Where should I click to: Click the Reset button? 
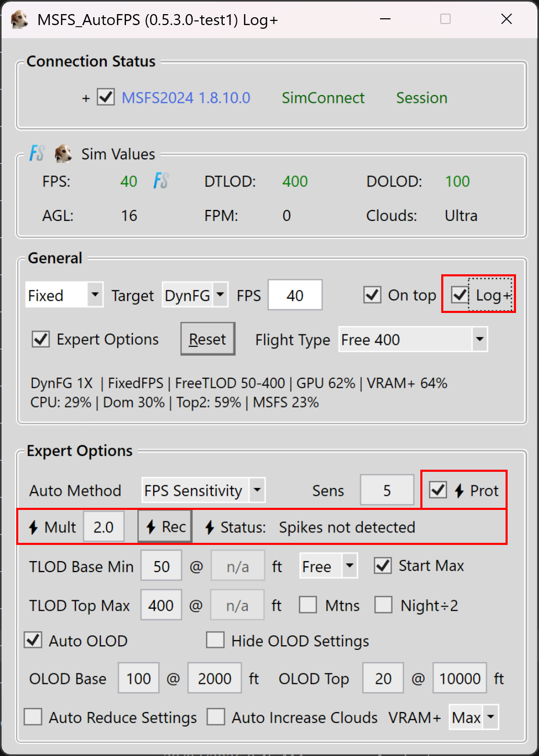208,339
